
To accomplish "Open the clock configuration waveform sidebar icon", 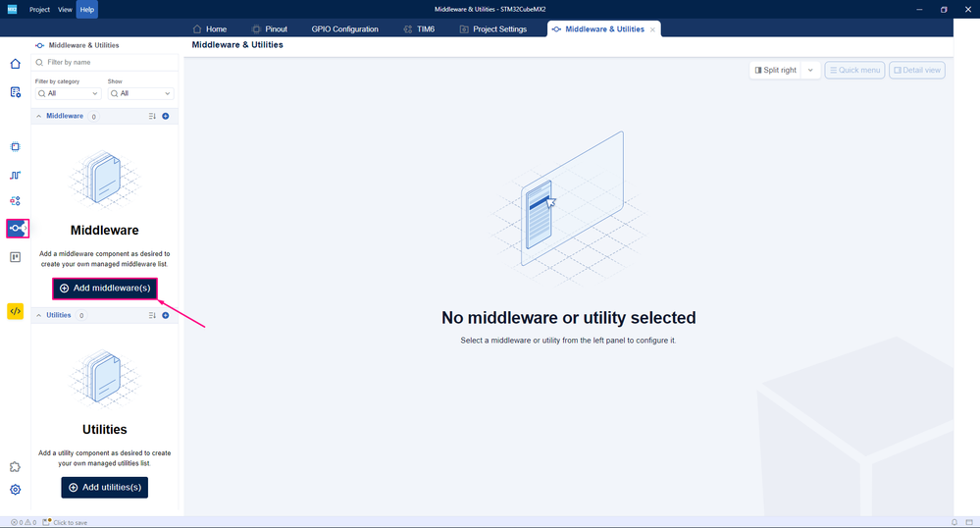I will 15,175.
